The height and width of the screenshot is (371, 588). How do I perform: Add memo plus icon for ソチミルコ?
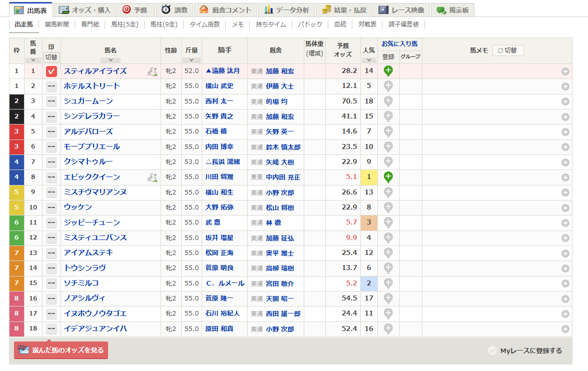[565, 283]
